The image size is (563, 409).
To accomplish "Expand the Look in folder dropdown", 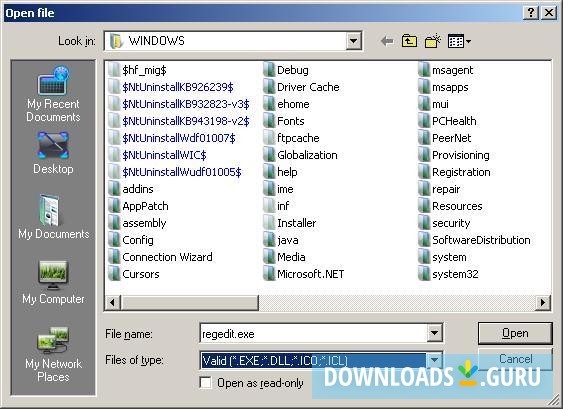I will click(x=353, y=41).
